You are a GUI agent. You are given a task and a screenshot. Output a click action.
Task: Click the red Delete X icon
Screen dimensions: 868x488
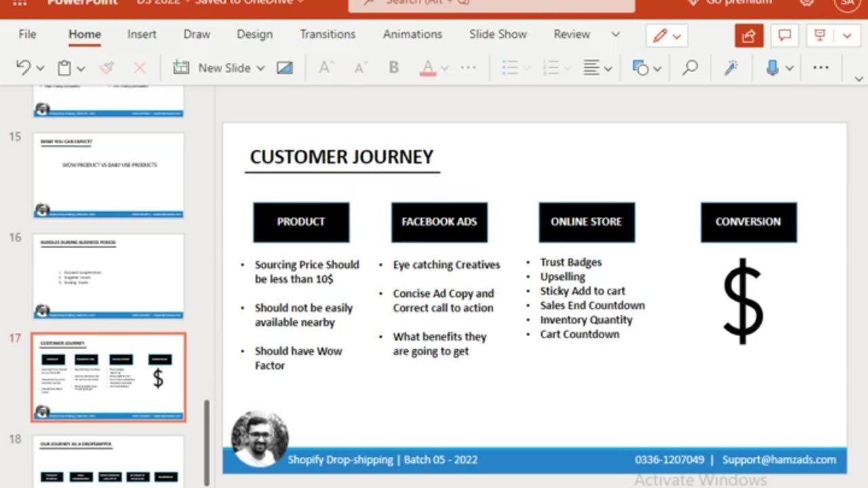[140, 68]
